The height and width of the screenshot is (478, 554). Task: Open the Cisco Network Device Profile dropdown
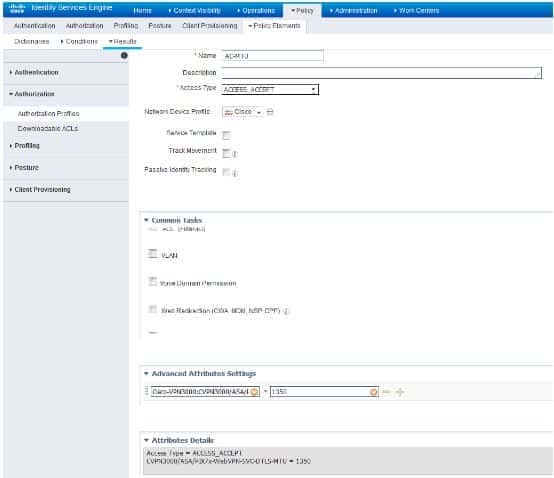pos(243,112)
